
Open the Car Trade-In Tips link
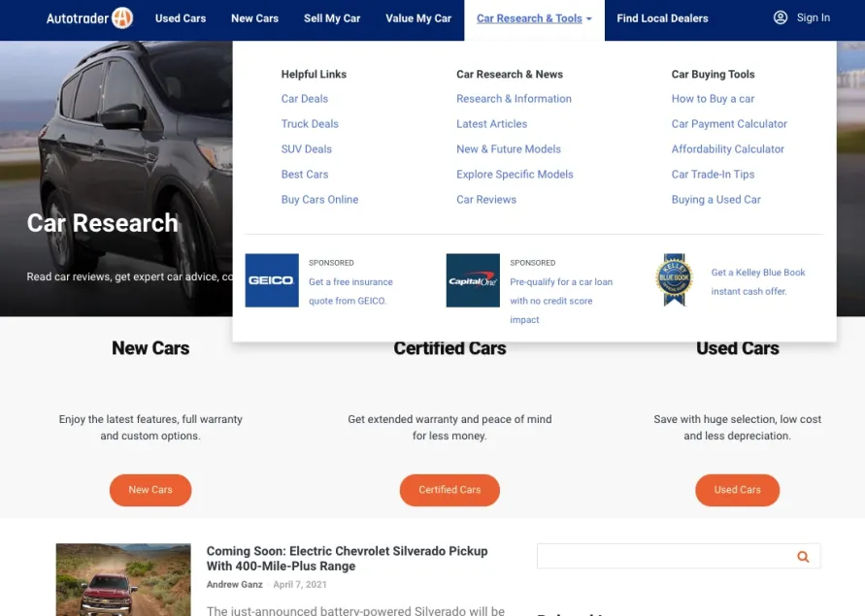click(713, 175)
